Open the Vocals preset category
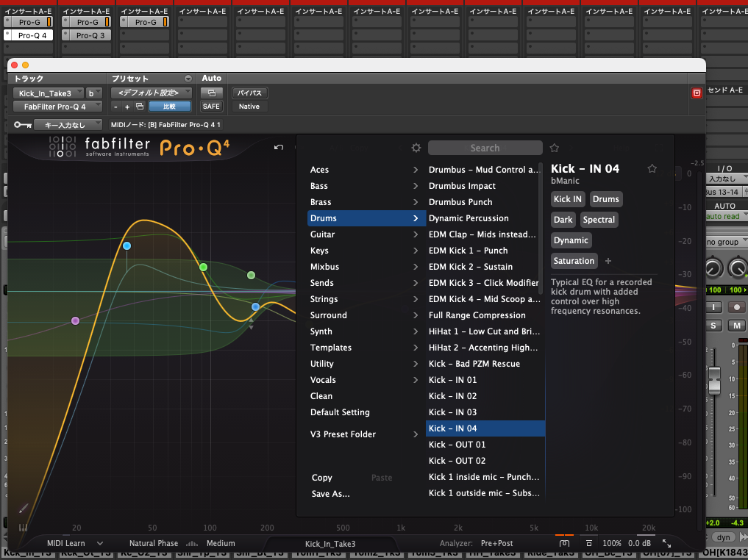Screen dimensions: 748x560 (366, 380)
